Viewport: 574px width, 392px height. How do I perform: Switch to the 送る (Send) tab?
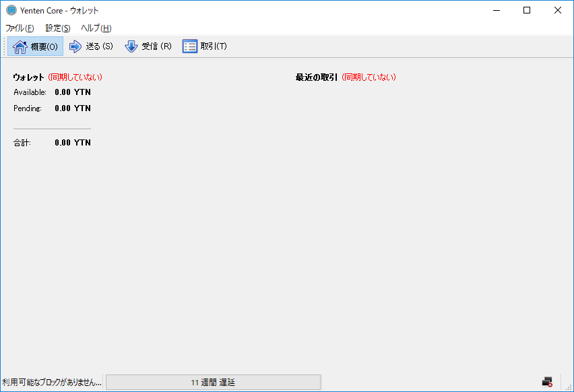[x=91, y=46]
